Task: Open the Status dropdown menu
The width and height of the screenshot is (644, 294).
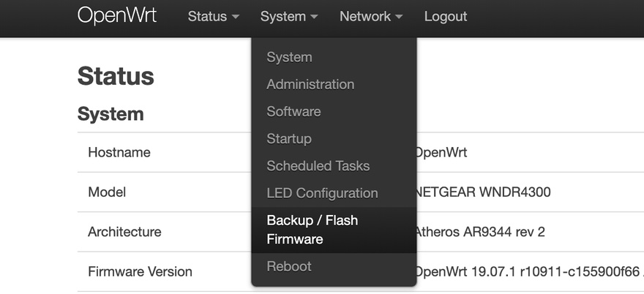Action: (213, 16)
